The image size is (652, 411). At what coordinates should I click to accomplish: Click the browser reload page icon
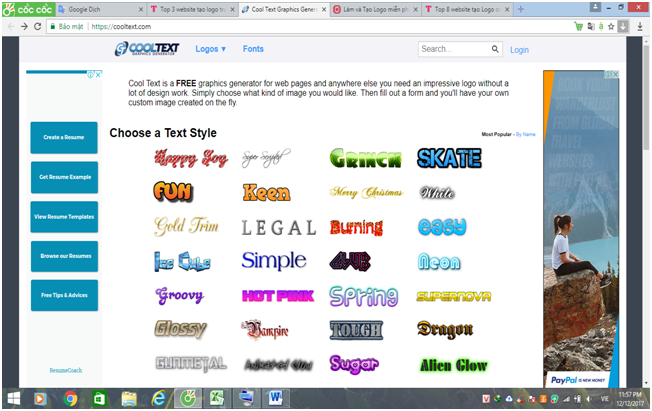pos(38,25)
